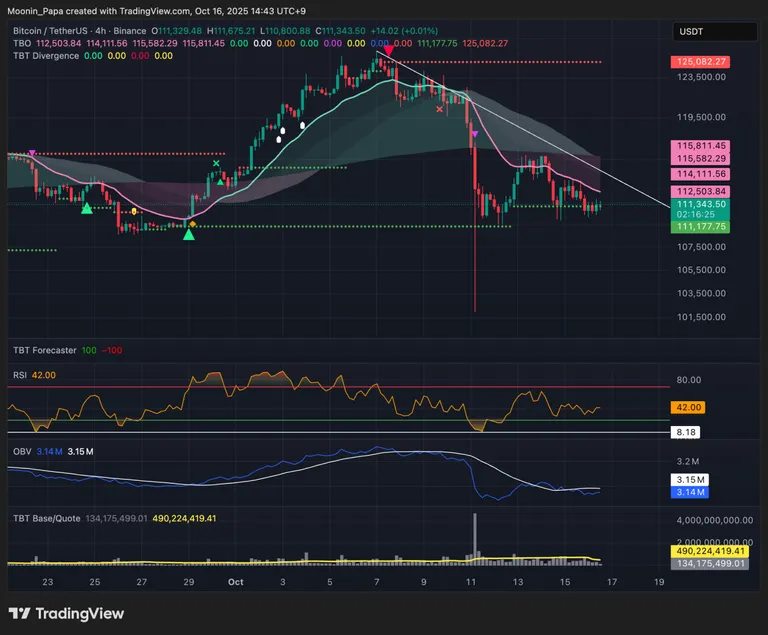Click the yellow dot marker near the 27th
768x635 pixels.
click(x=134, y=212)
